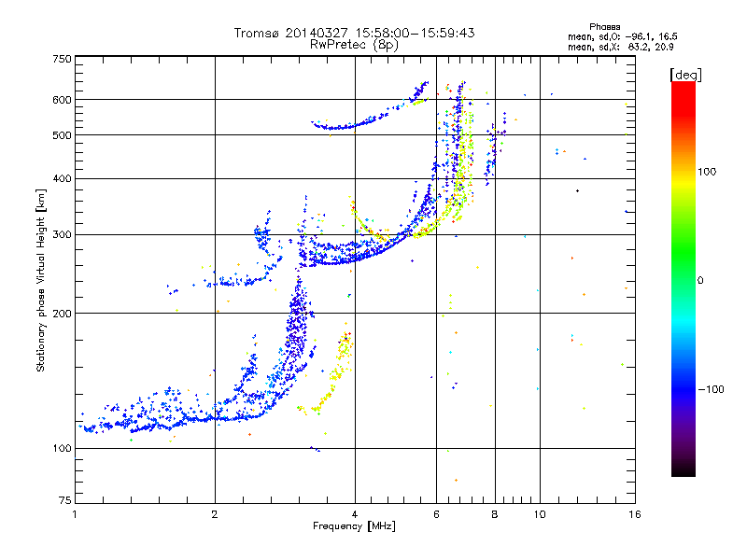The width and height of the screenshot is (747, 560).
Task: Click the 'Frequency [MHz]' axis title
Action: pos(354,526)
